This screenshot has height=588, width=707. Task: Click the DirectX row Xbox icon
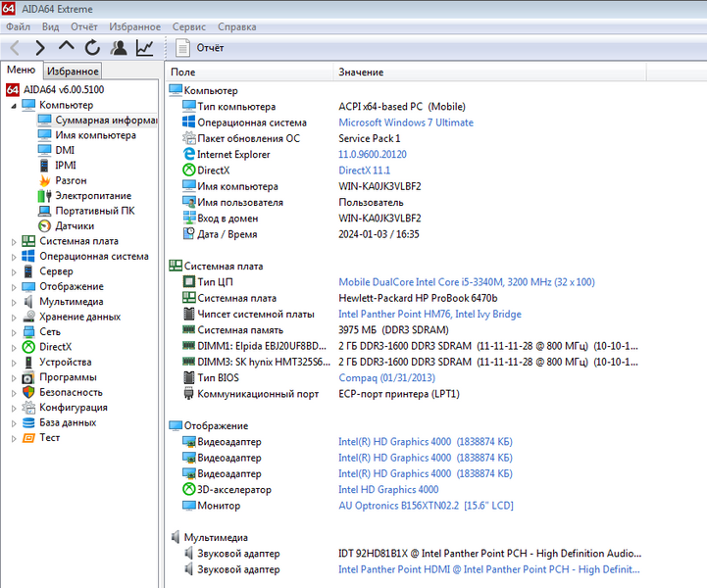click(189, 170)
